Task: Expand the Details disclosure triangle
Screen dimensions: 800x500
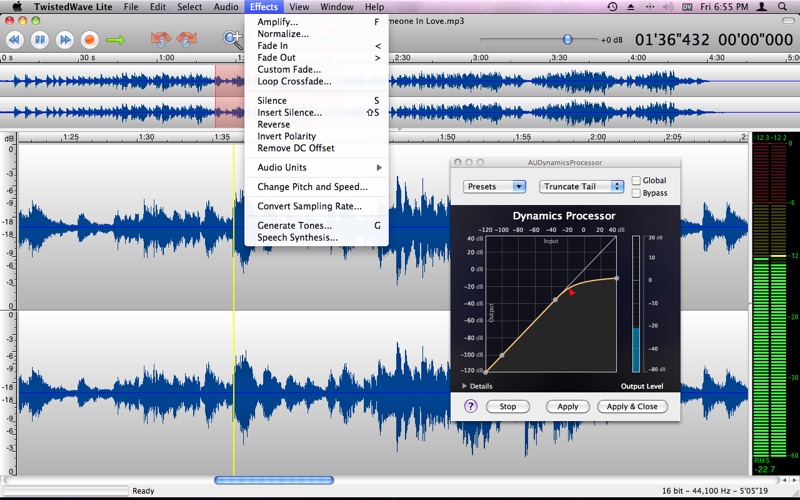Action: click(x=464, y=385)
